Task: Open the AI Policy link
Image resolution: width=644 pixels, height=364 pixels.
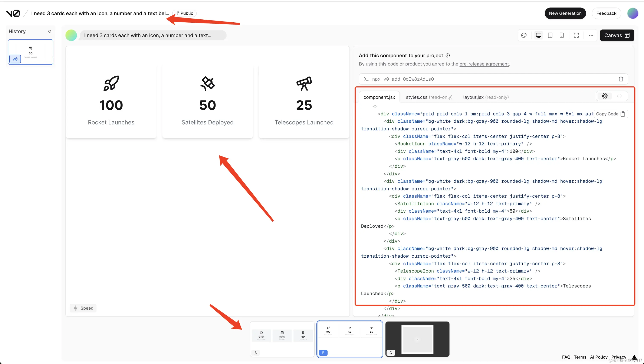Action: coord(598,357)
